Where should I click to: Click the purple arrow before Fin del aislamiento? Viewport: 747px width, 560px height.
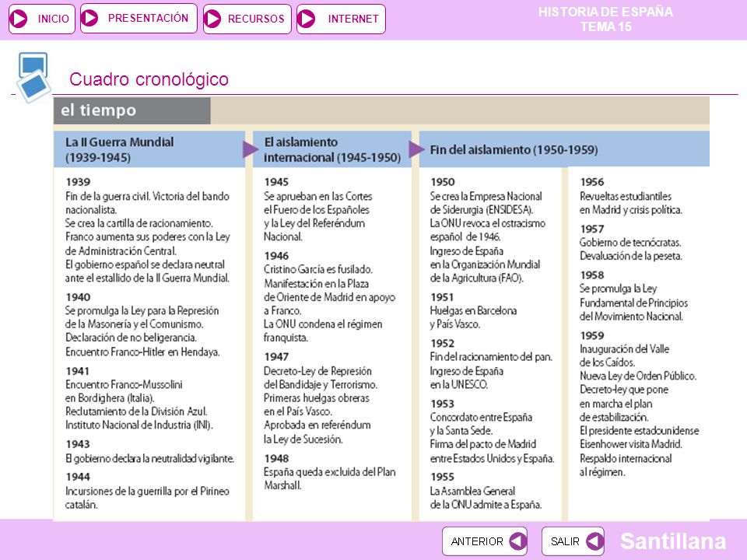(x=416, y=149)
